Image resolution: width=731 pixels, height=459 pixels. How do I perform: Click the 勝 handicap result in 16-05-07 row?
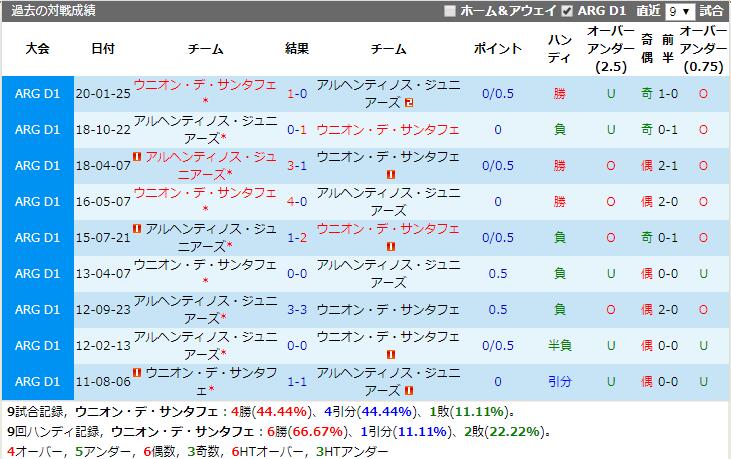pos(559,202)
